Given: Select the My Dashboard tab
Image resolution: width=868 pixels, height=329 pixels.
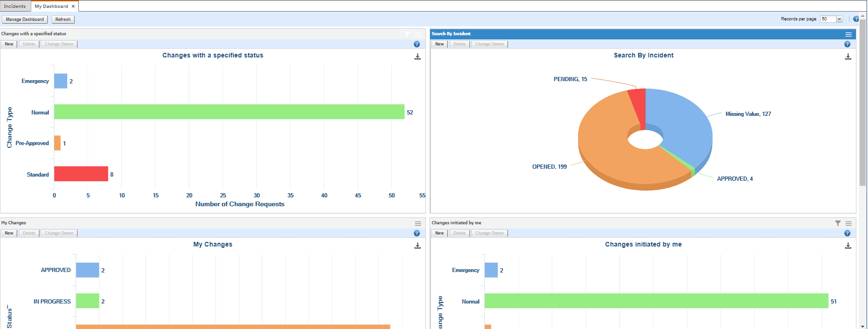Looking at the screenshot, I should (x=51, y=6).
